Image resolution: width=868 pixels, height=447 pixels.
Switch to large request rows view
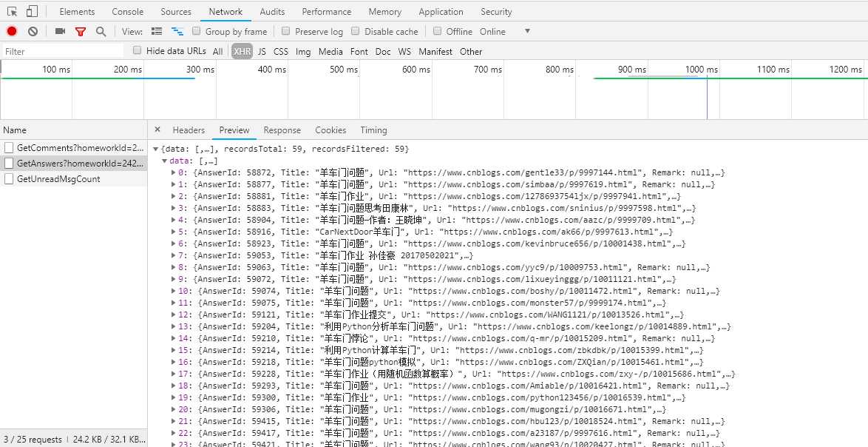(x=157, y=32)
